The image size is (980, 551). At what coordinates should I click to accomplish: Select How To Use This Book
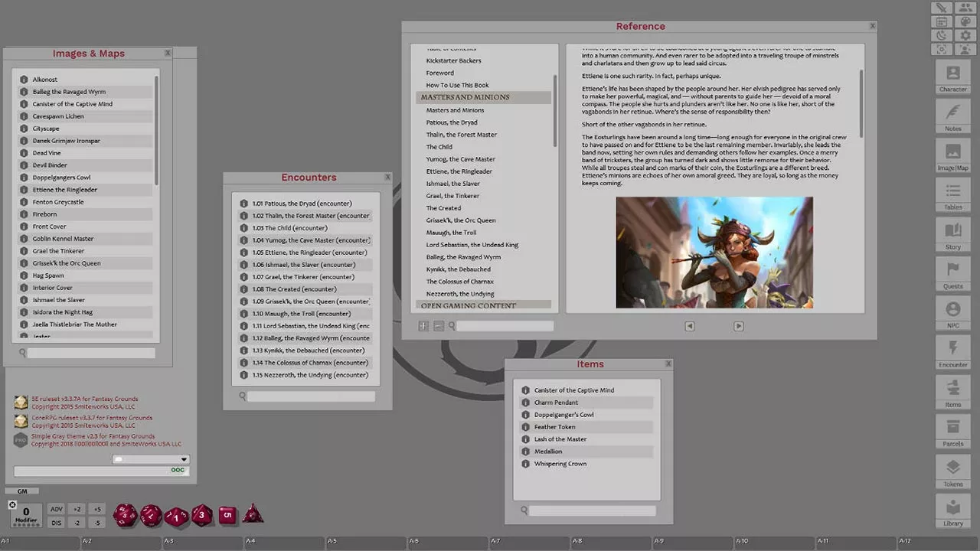(458, 85)
